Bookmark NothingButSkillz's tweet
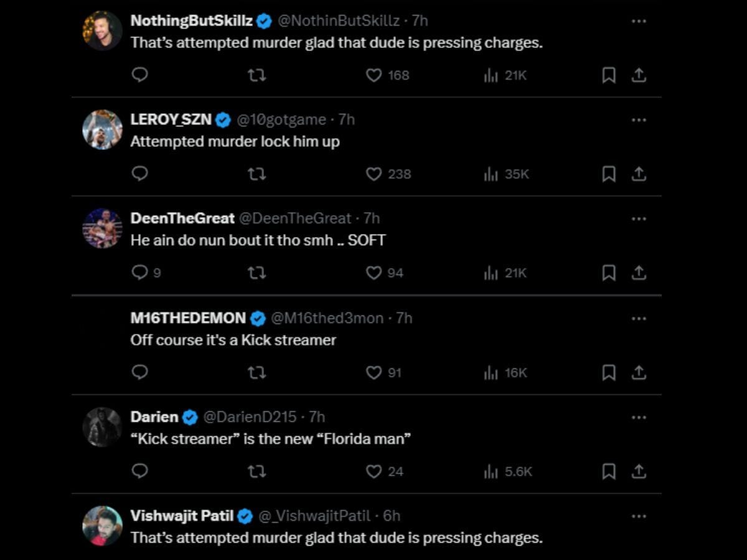 click(x=609, y=75)
